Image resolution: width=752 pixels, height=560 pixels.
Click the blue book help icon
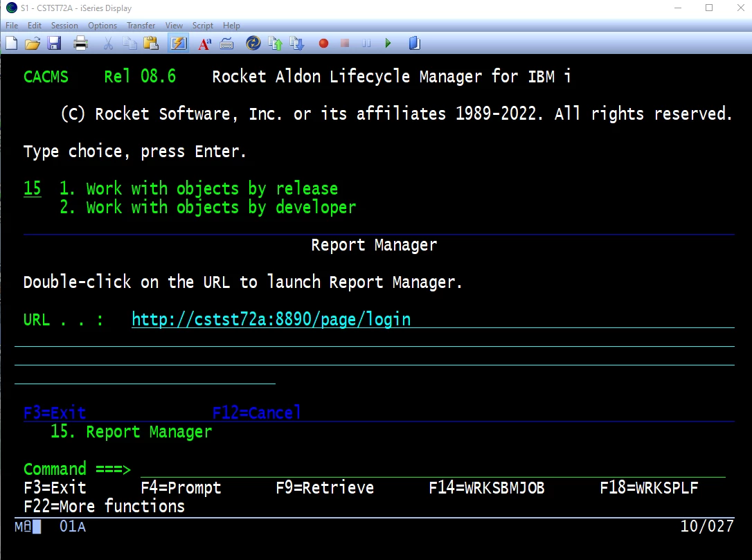414,44
